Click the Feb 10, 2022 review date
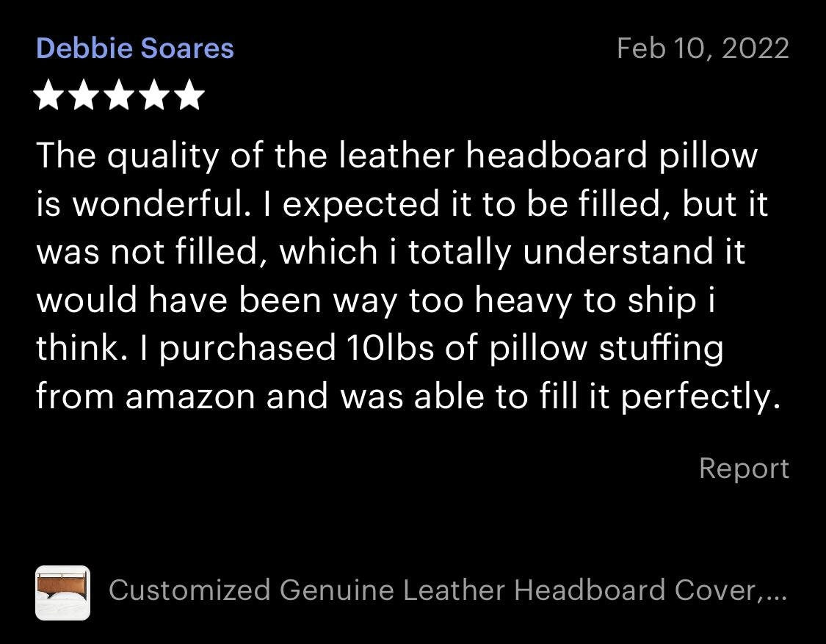 (703, 48)
